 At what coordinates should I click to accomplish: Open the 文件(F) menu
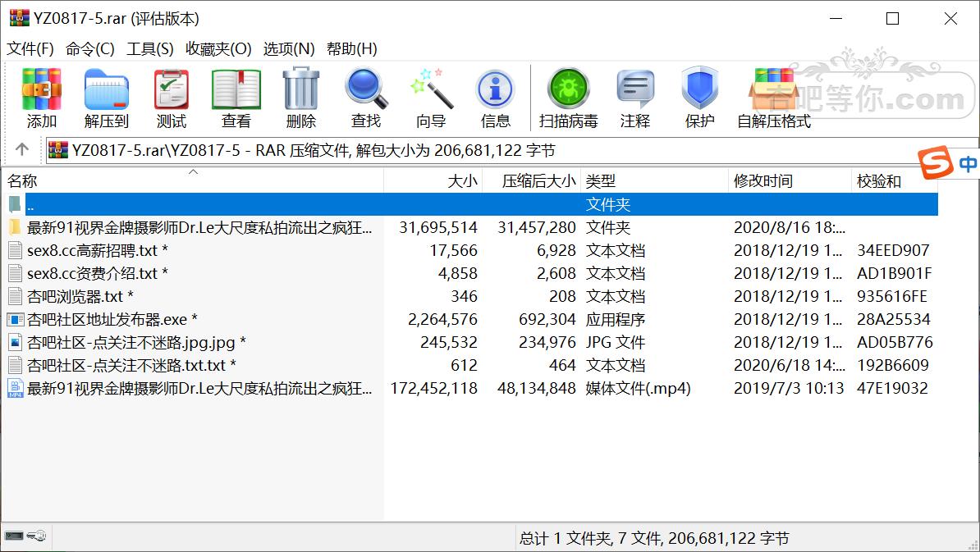pos(30,48)
